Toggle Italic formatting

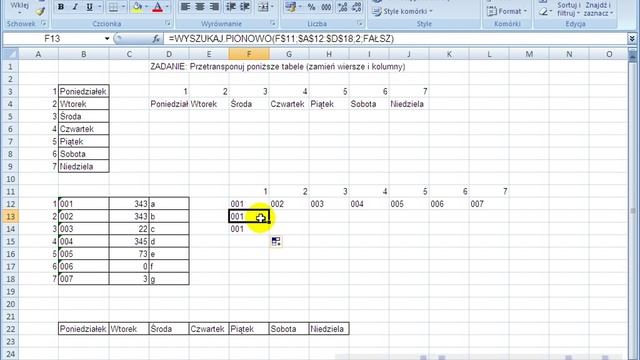(75, 7)
